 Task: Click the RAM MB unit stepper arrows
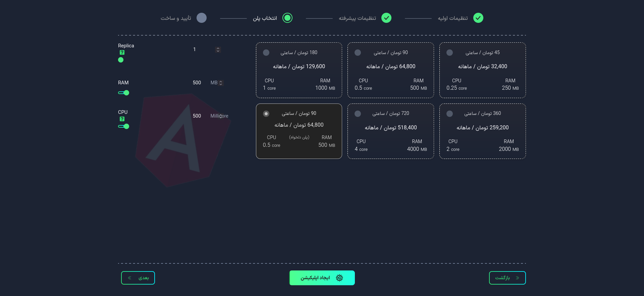tap(221, 83)
